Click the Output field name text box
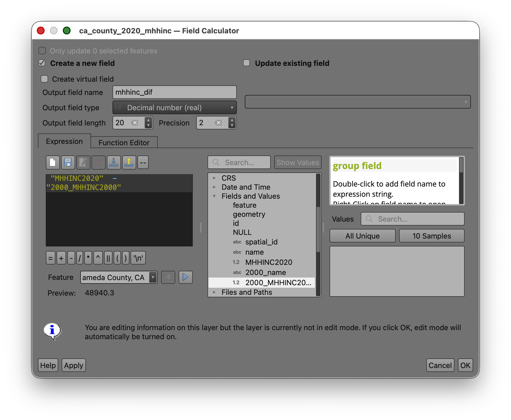This screenshot has height=420, width=511. coord(174,92)
